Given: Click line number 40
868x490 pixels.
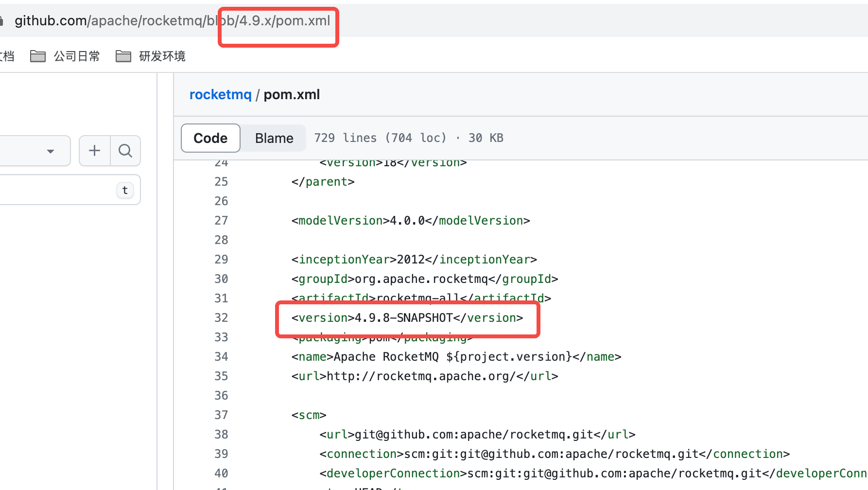Looking at the screenshot, I should coord(221,473).
